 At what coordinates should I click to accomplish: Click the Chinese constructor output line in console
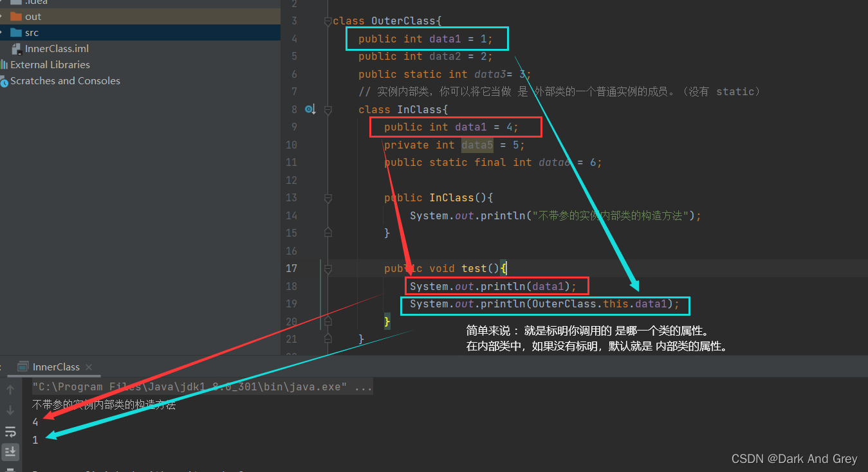coord(104,405)
